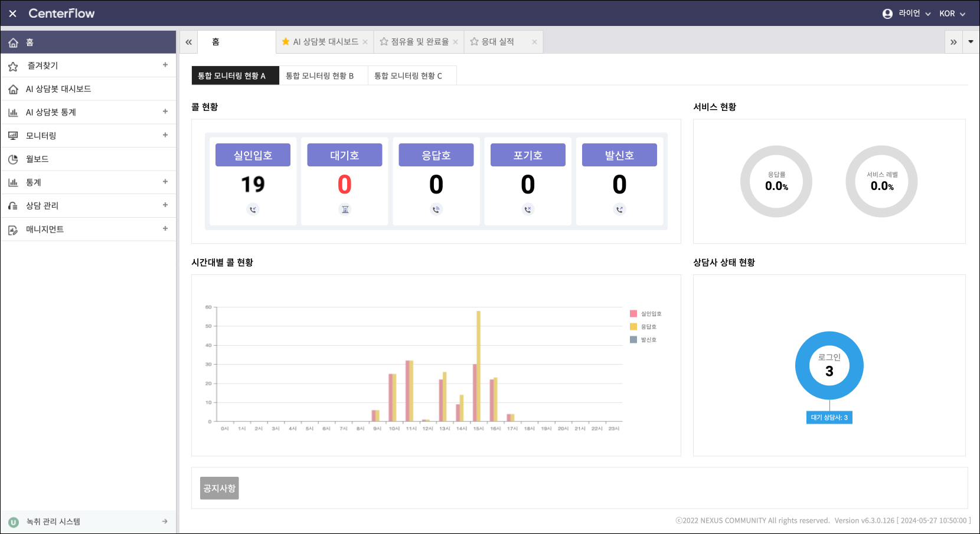Open 월보드 in the sidebar

tap(37, 159)
